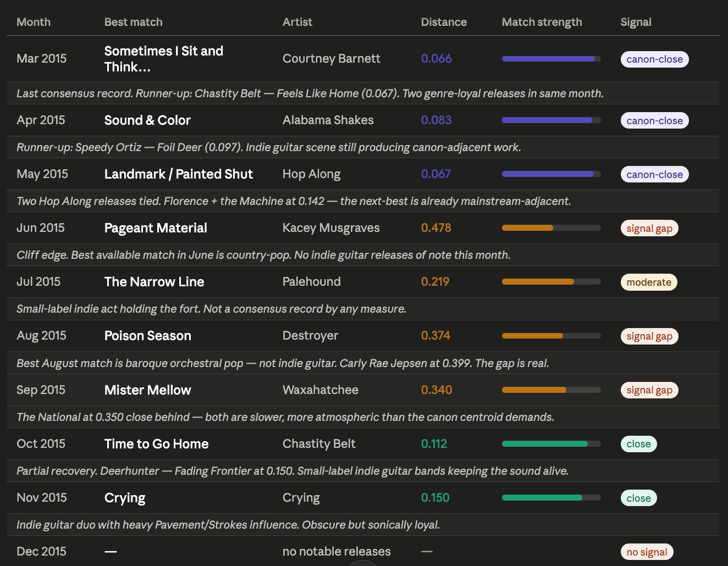Click the no signal badge for Dec 2015
728x566 pixels.
point(647,552)
